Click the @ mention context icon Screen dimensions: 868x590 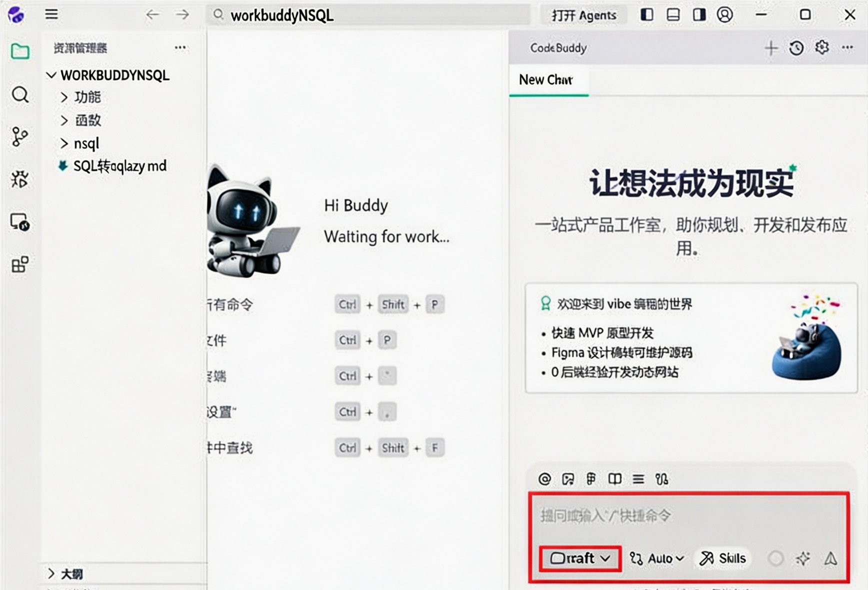coord(544,479)
